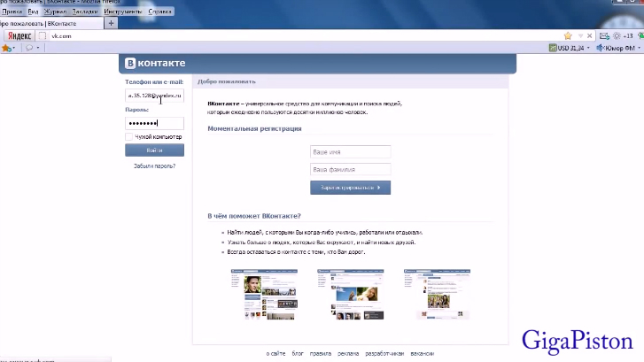Open the Закладки menu

85,12
